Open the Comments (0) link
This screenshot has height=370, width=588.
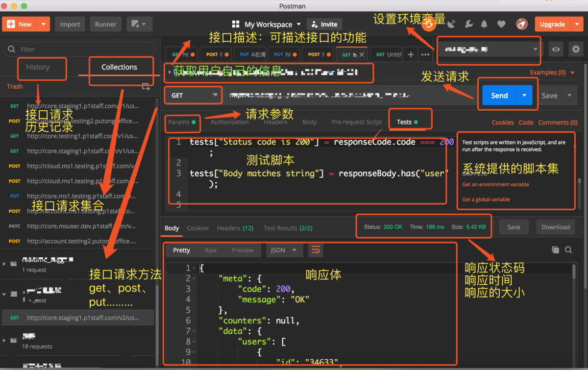(x=558, y=123)
